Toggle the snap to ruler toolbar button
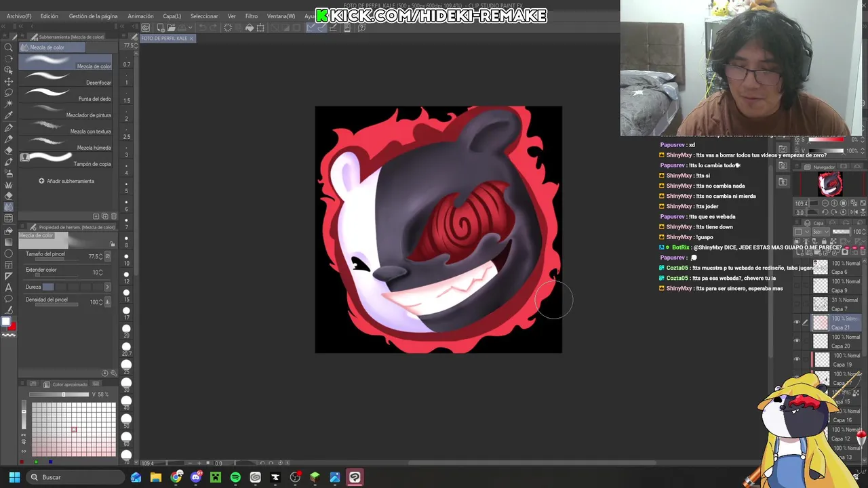The height and width of the screenshot is (488, 868). pyautogui.click(x=310, y=28)
